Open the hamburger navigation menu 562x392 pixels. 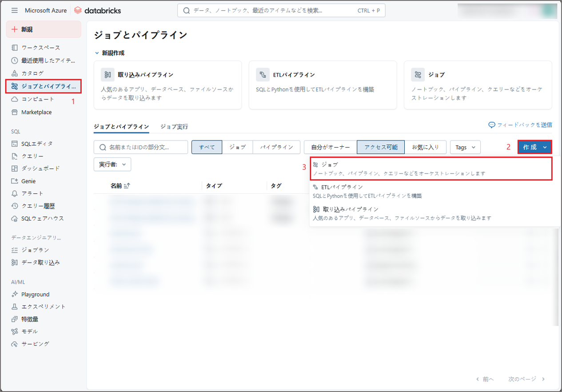pyautogui.click(x=15, y=10)
